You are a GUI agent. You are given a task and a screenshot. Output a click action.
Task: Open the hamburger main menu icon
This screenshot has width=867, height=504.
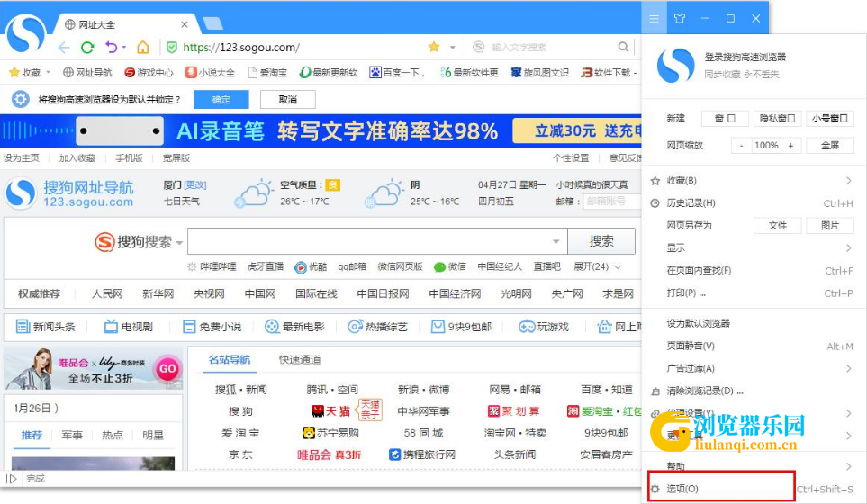coord(655,18)
